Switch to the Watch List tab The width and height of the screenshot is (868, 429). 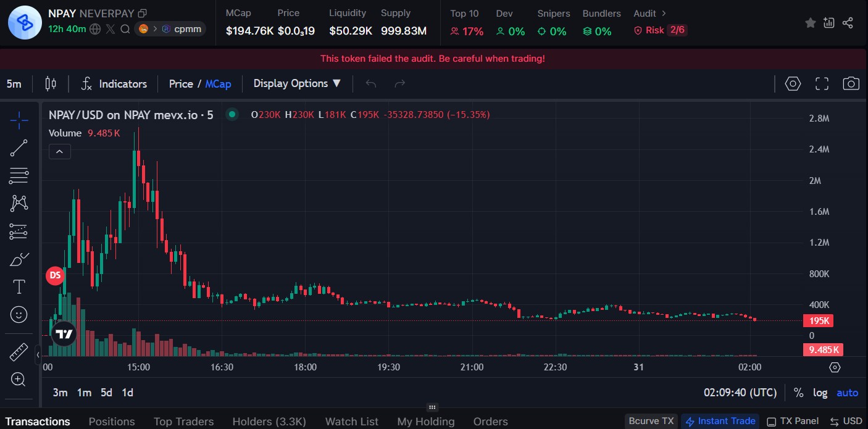(352, 422)
